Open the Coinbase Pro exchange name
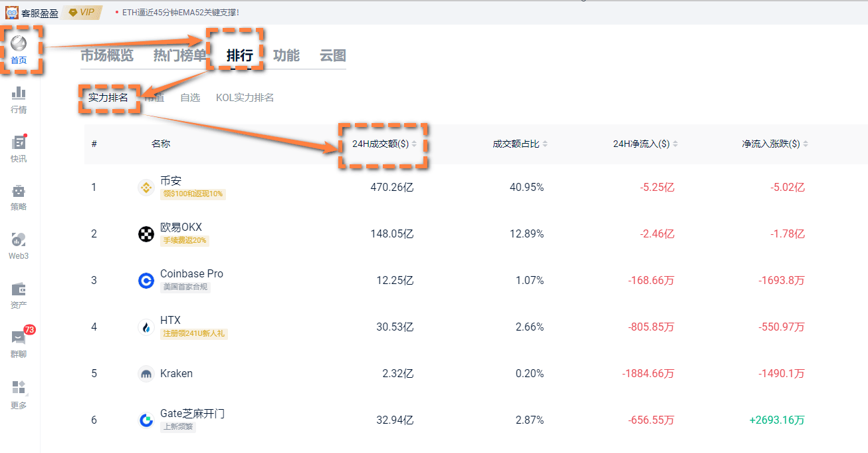 point(191,274)
